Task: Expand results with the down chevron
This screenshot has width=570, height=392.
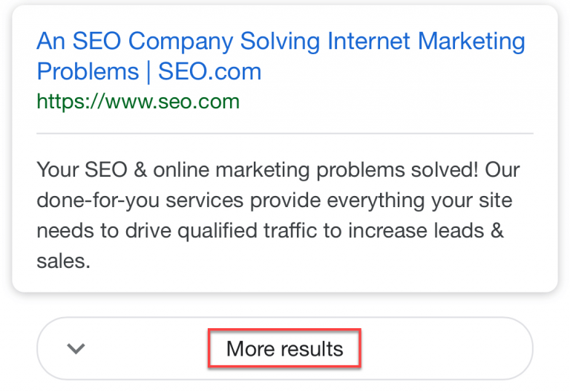Action: pyautogui.click(x=76, y=349)
